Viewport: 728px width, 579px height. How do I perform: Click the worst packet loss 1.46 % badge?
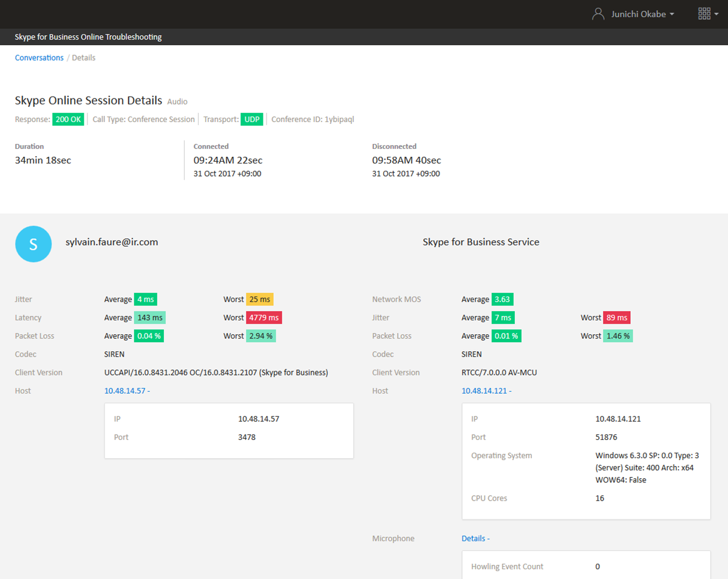[617, 336]
